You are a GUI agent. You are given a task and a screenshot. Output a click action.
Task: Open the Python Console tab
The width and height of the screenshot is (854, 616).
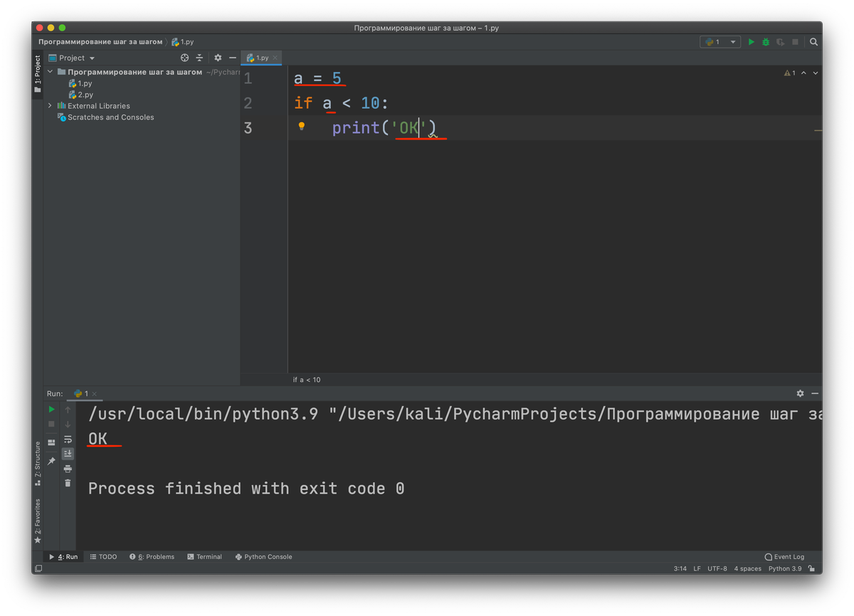coord(264,557)
